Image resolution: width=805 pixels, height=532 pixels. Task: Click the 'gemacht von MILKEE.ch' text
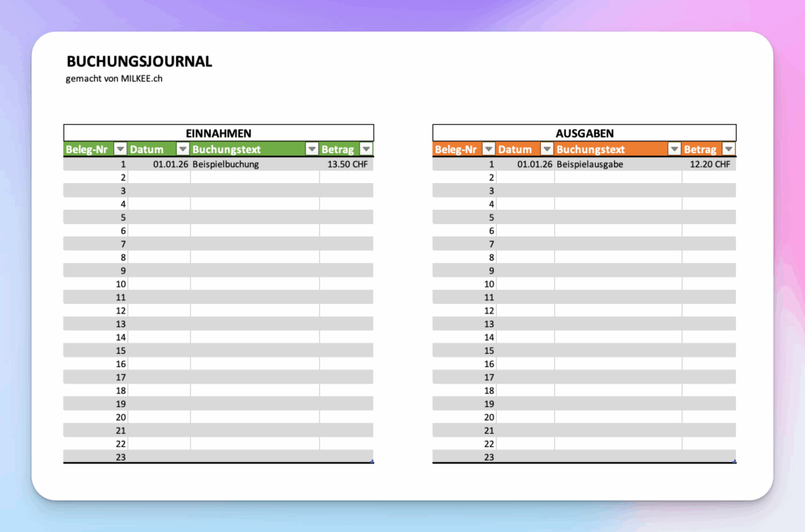point(114,79)
